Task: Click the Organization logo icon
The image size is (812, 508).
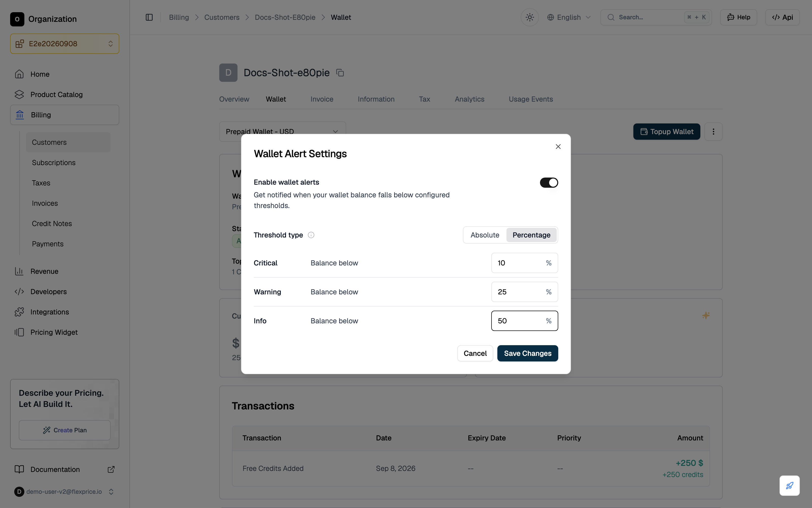Action: pyautogui.click(x=17, y=19)
